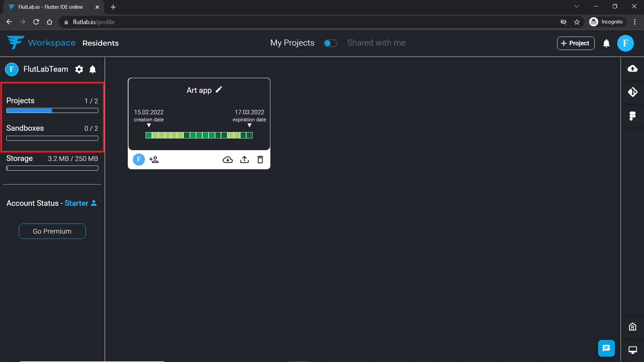Click the share upload icon on Art app
The height and width of the screenshot is (362, 644).
click(x=245, y=160)
